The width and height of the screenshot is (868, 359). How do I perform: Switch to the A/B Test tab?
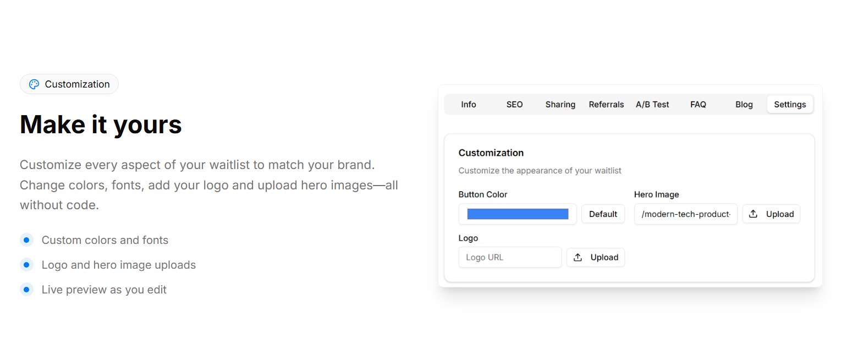(x=652, y=104)
